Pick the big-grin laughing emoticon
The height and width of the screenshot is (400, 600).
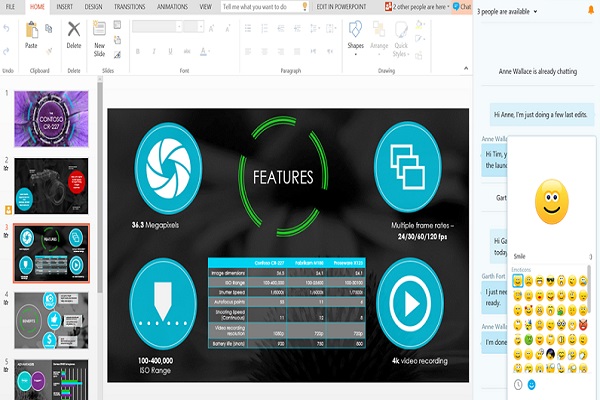click(x=539, y=281)
